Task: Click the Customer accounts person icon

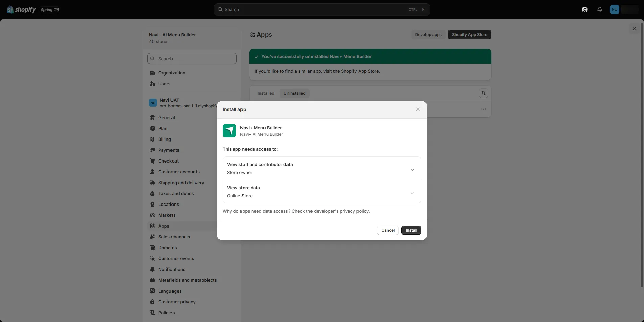Action: [152, 172]
